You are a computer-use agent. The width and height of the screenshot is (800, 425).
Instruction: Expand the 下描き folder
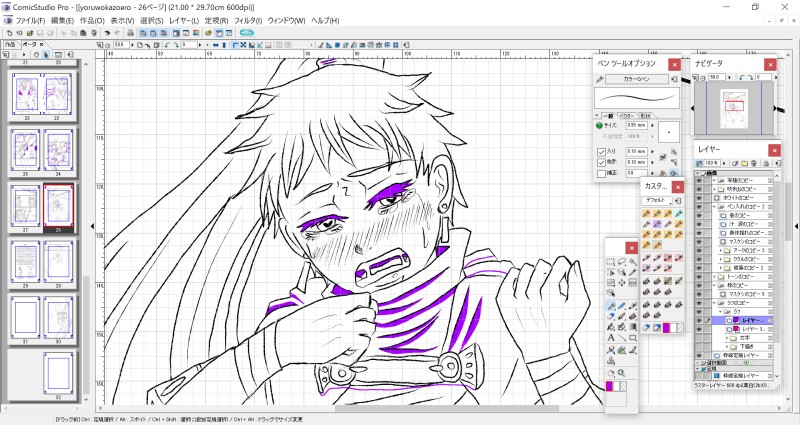[727, 346]
